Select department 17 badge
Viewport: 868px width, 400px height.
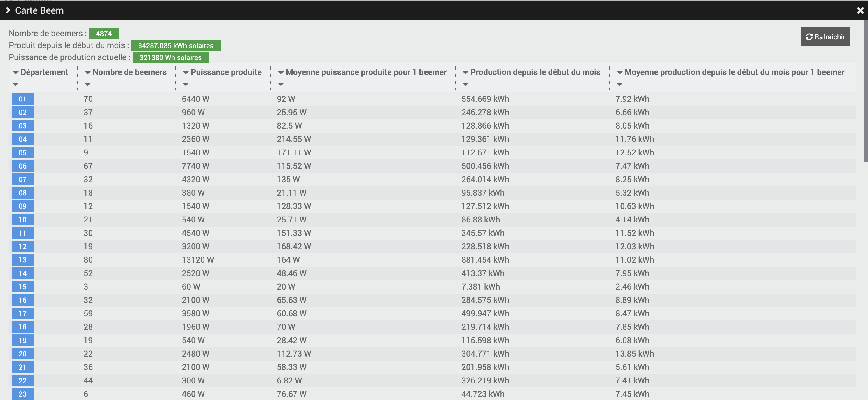point(22,313)
